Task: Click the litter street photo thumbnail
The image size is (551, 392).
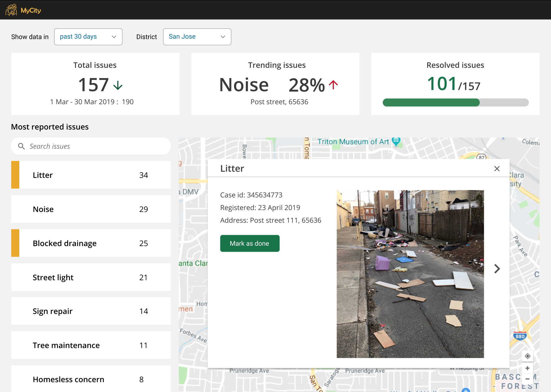Action: (410, 274)
